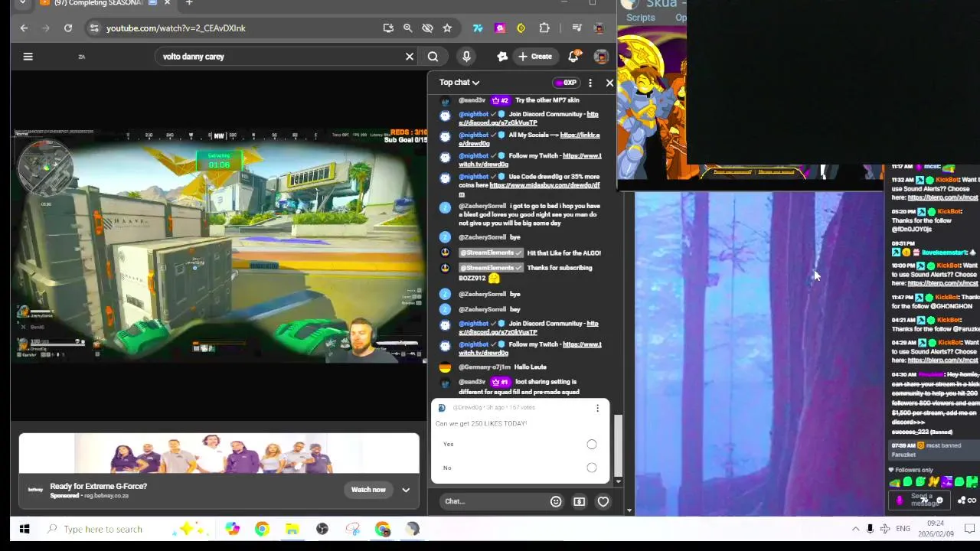Screen dimensions: 980x551
Task: Click the YouTube search magnifier button
Action: 433,57
